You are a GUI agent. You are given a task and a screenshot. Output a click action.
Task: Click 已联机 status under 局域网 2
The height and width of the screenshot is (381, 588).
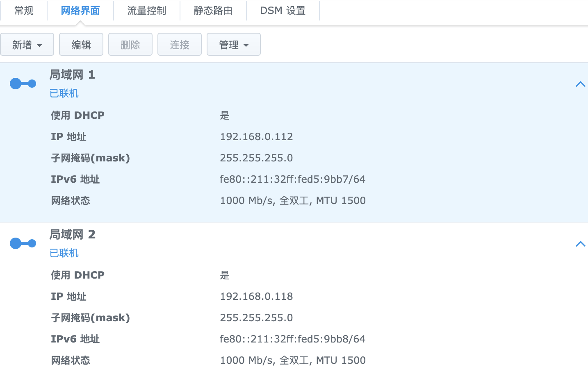coord(64,253)
